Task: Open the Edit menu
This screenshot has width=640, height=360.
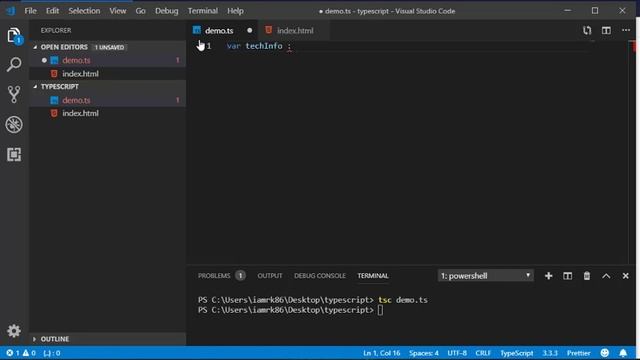Action: [52, 11]
